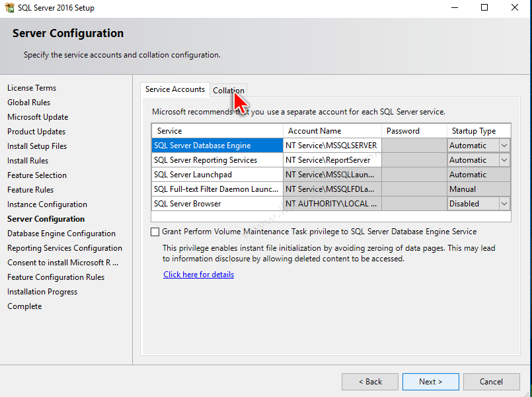Maximize the SQL Server 2016 Setup window

484,7
